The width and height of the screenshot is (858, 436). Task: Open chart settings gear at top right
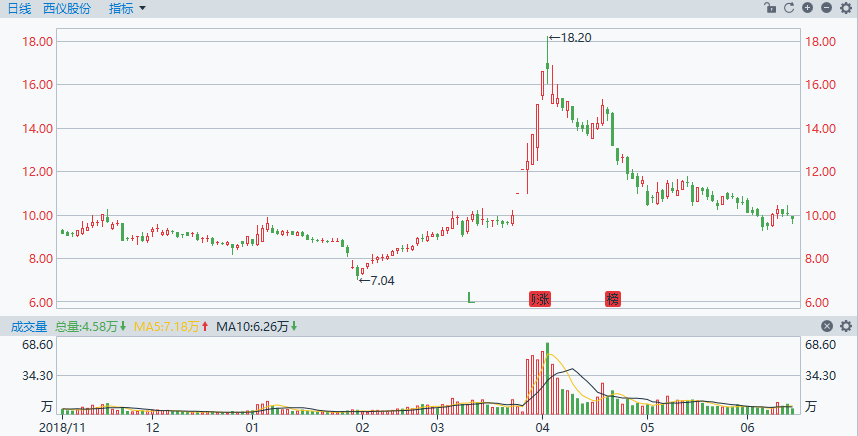tap(846, 8)
